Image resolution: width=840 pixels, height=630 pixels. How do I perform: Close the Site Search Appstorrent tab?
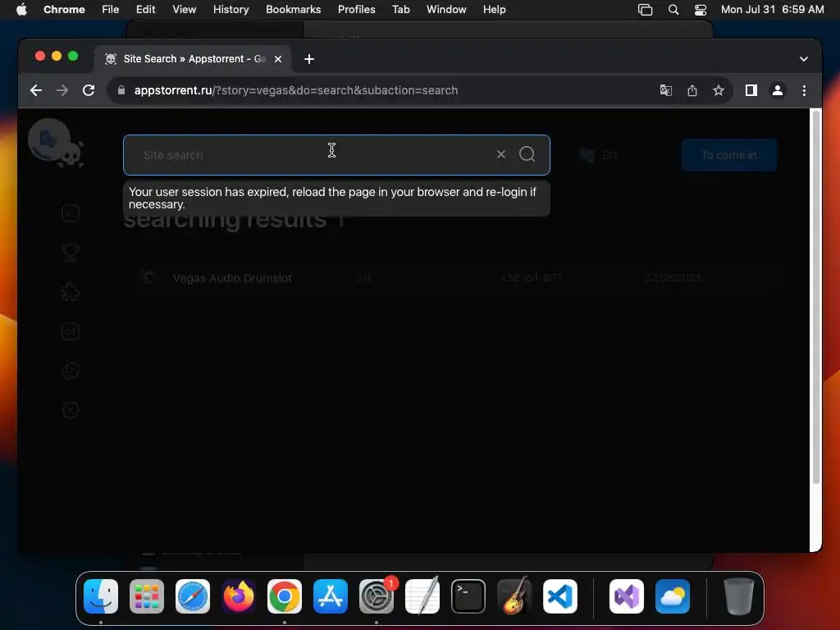click(x=278, y=59)
